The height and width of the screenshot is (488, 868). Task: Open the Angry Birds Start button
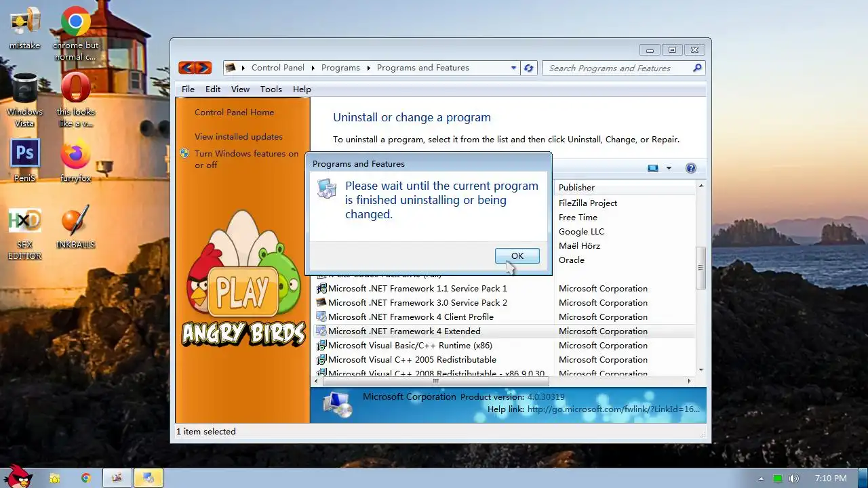click(x=18, y=476)
